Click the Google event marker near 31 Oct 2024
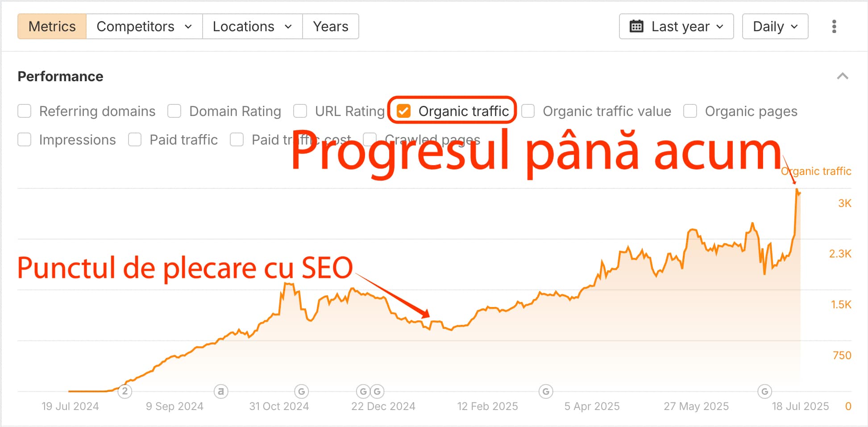This screenshot has height=427, width=868. coord(302,391)
